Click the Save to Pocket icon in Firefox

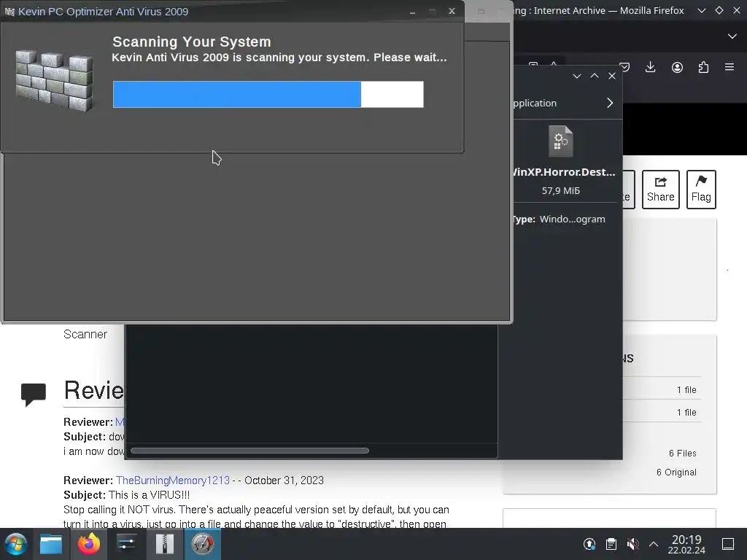(624, 67)
